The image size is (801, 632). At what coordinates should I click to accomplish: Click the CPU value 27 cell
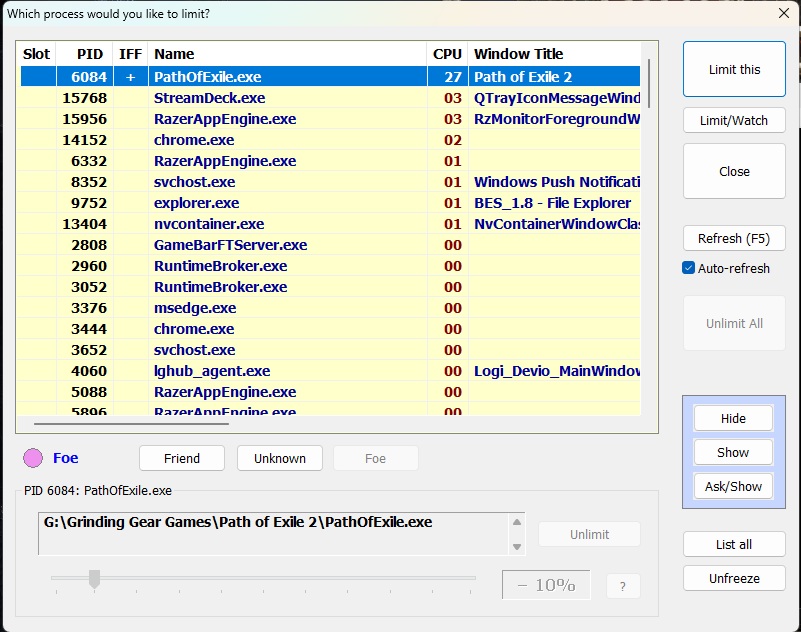pos(447,77)
